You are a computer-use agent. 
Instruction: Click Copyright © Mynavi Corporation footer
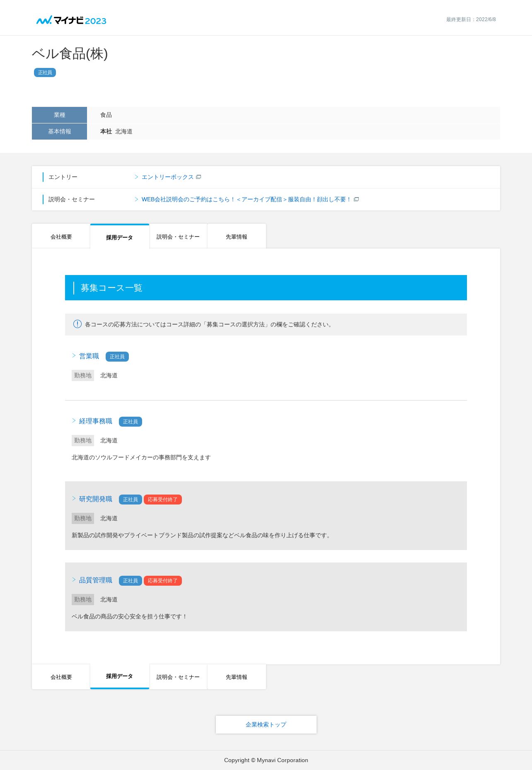(266, 760)
